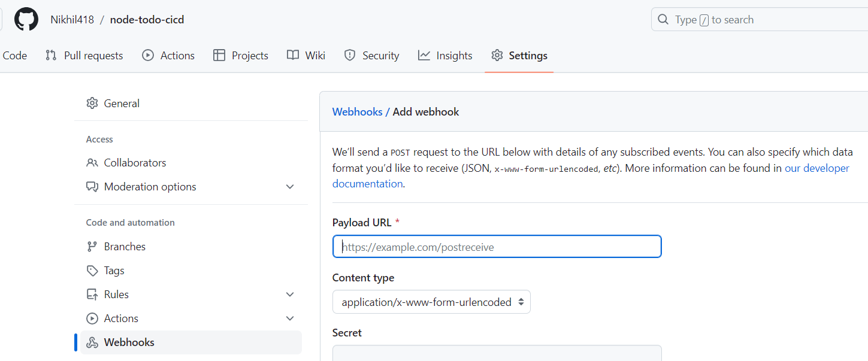Click the GitHub Octocat logo
This screenshot has height=361, width=868.
pos(26,19)
